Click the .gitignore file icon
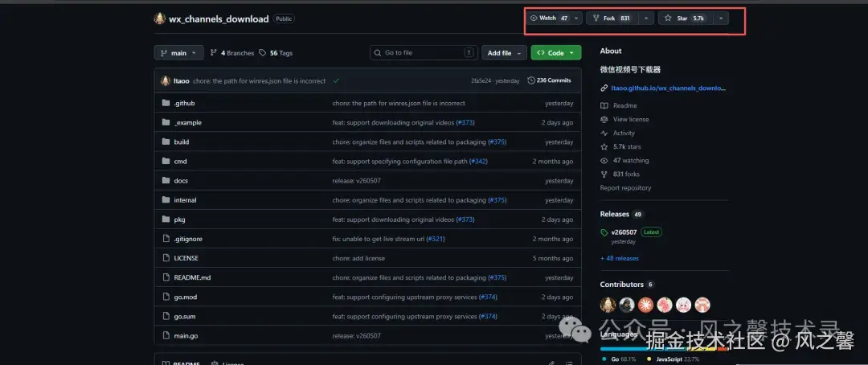868x365 pixels. tap(166, 239)
